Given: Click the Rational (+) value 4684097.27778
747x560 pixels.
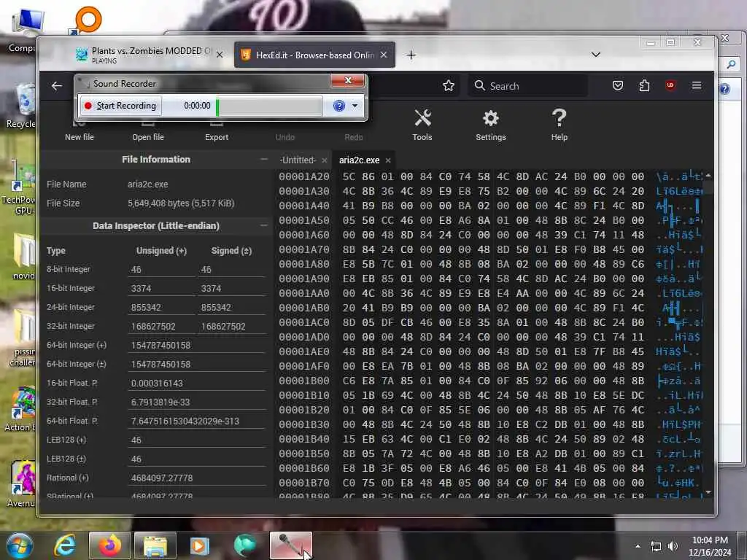Looking at the screenshot, I should [x=196, y=478].
